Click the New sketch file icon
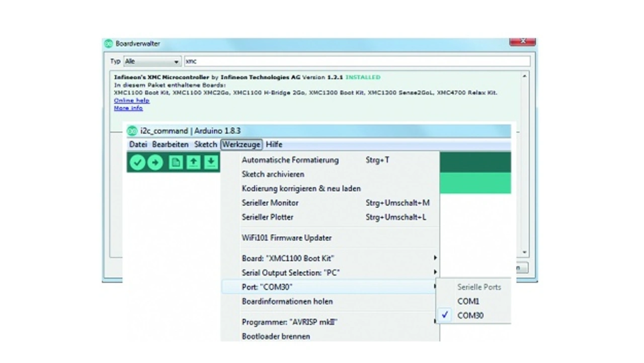 (x=176, y=162)
